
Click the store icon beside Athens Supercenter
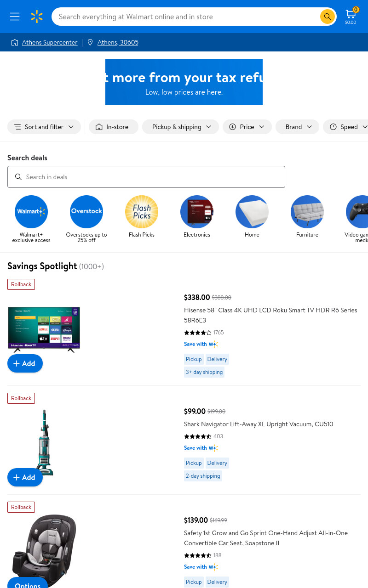(x=15, y=42)
